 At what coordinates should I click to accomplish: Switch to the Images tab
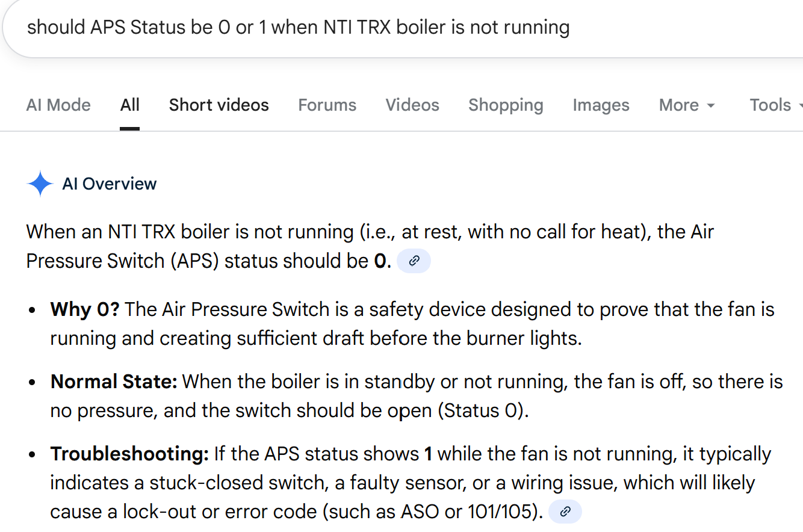601,105
